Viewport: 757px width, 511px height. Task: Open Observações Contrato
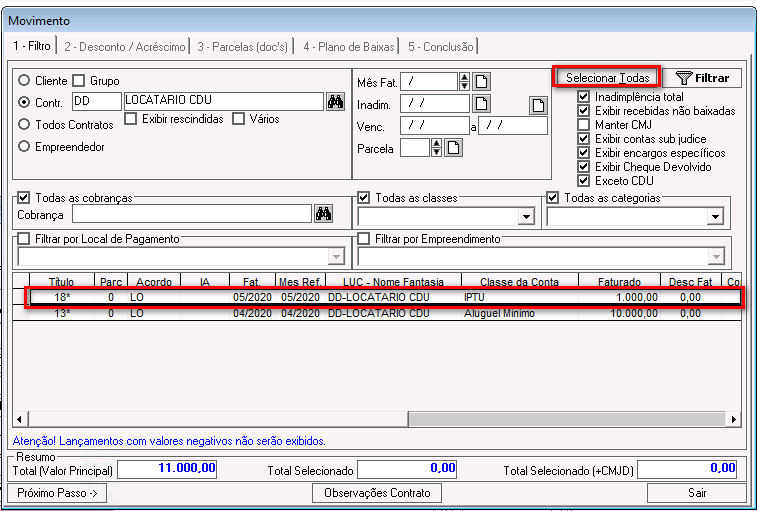pos(377,493)
